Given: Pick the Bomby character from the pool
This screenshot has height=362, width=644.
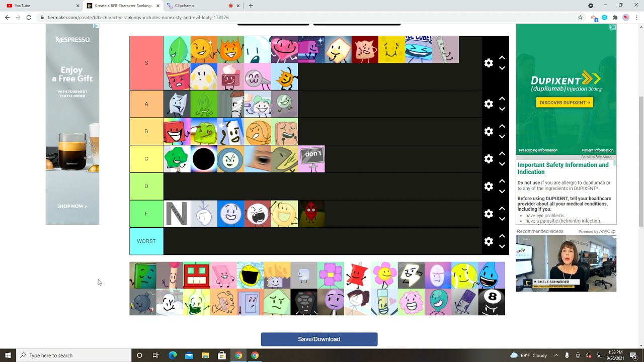Looking at the screenshot, I should [143, 302].
